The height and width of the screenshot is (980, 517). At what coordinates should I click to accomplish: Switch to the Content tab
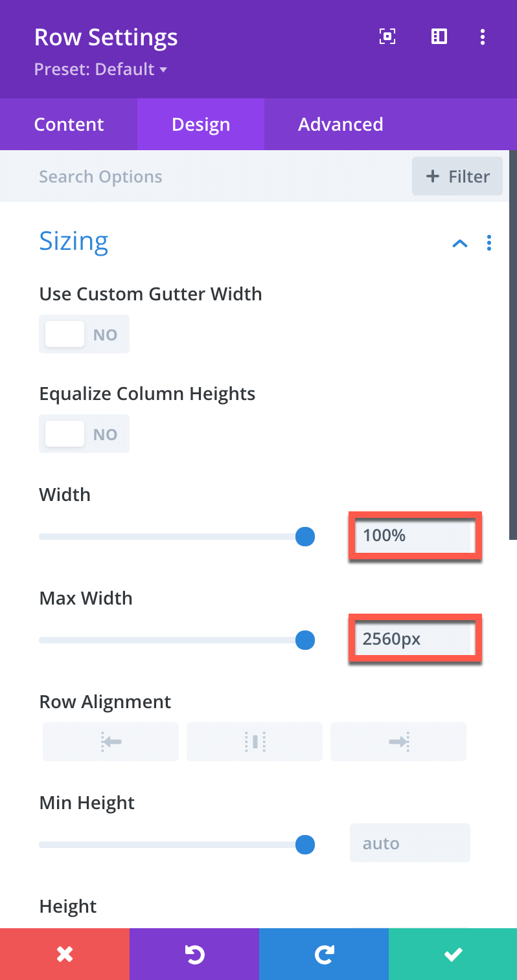coord(69,124)
